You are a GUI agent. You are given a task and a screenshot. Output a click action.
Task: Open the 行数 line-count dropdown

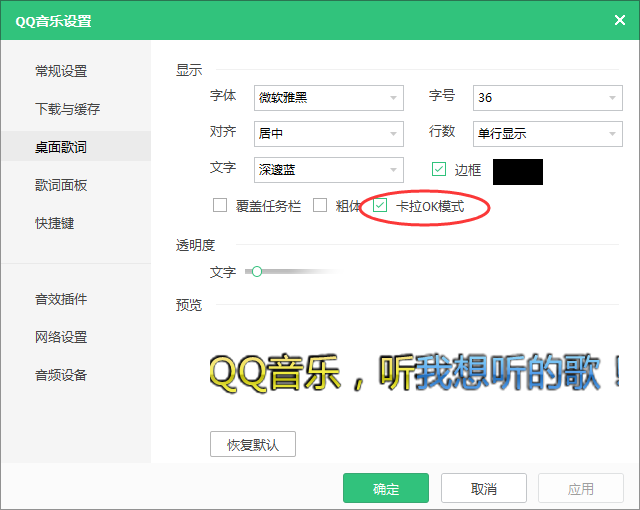pos(547,134)
